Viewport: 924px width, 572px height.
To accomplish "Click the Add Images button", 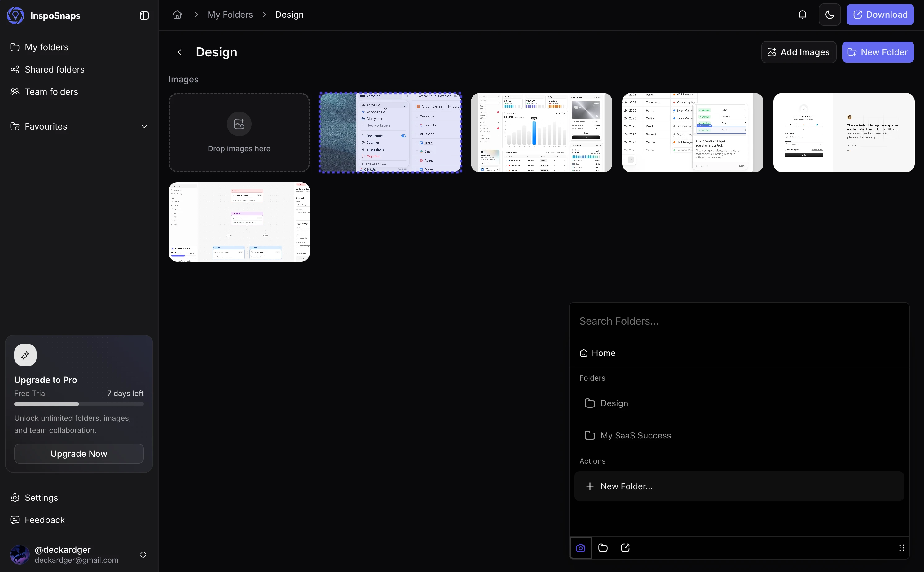I will [x=799, y=52].
